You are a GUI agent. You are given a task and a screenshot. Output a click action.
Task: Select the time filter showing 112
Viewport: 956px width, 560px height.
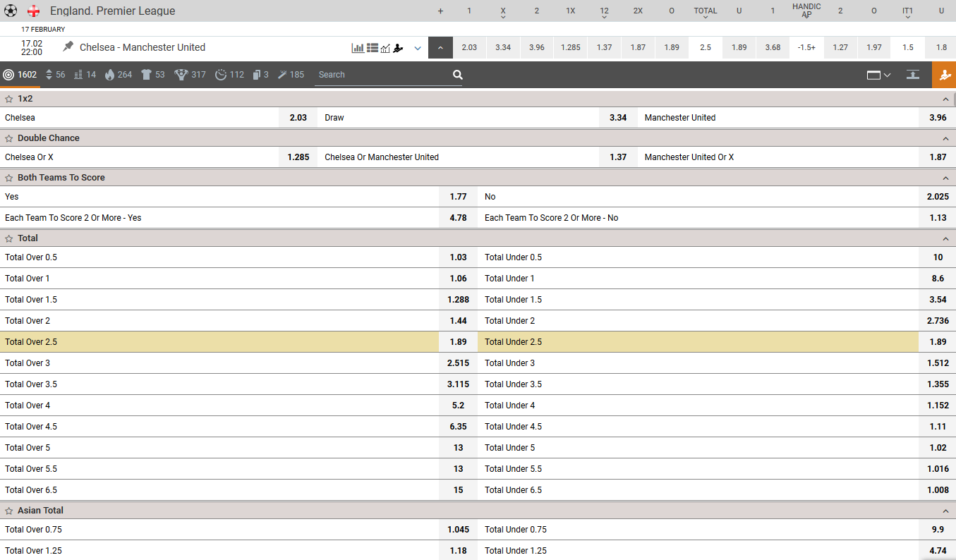point(230,74)
